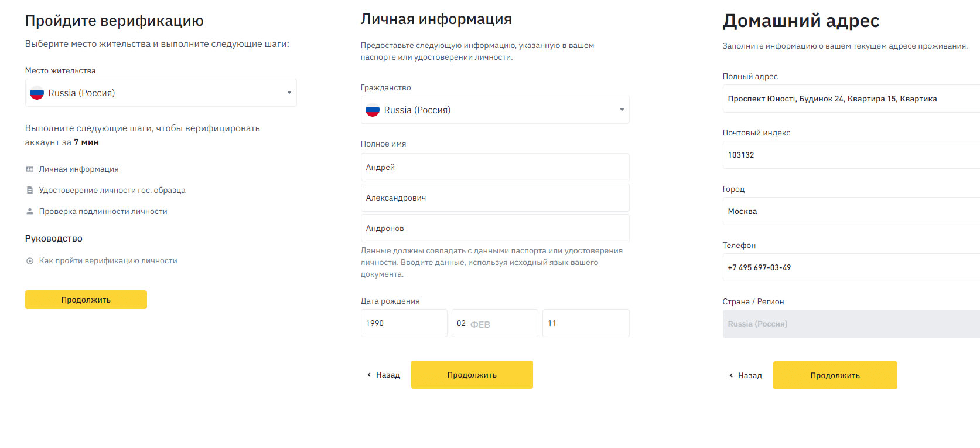
Task: Click the back chevron beside Назад on Домашний адрес form
Action: [x=730, y=375]
